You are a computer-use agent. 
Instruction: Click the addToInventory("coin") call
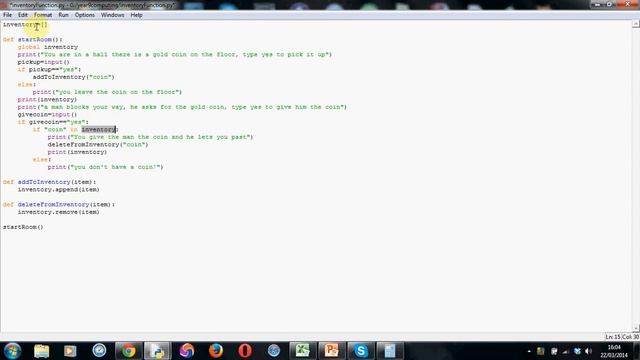(x=73, y=77)
